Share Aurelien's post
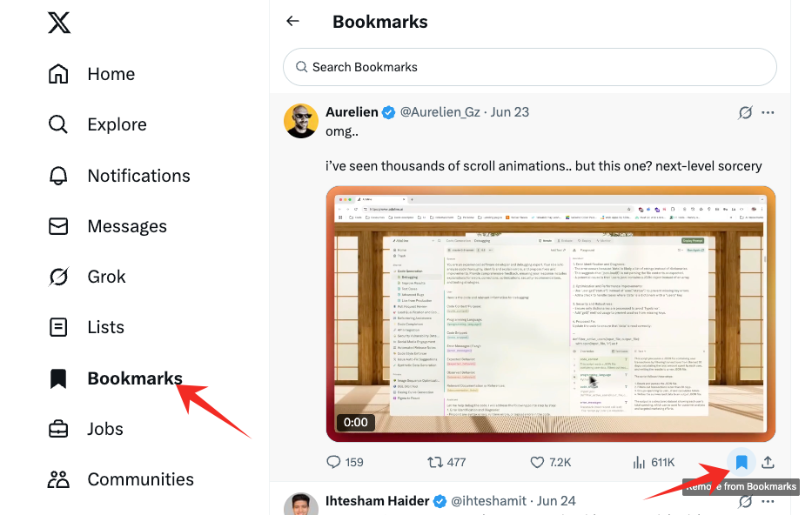Viewport: 812px width, 515px height. [768, 462]
